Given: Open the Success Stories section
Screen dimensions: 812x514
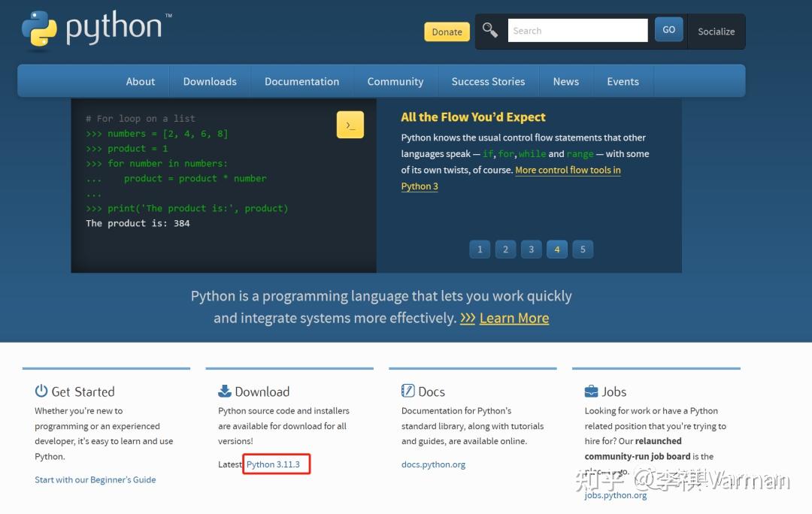Looking at the screenshot, I should point(488,81).
